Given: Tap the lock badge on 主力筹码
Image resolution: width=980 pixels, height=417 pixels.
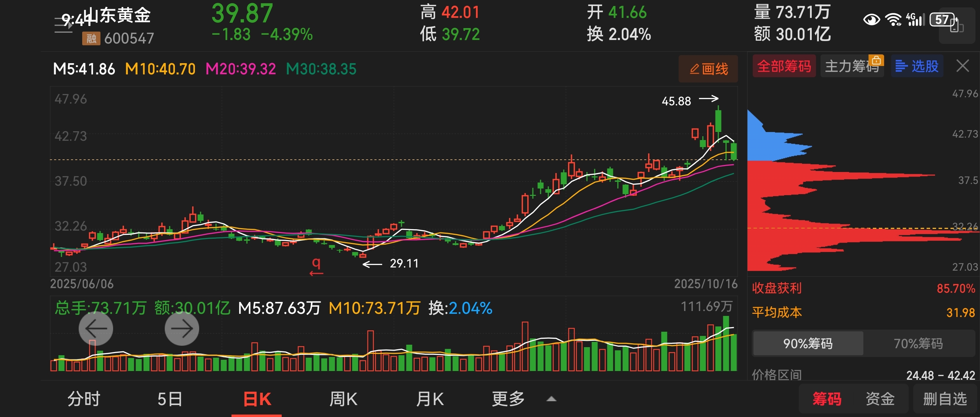Looking at the screenshot, I should pos(876,60).
